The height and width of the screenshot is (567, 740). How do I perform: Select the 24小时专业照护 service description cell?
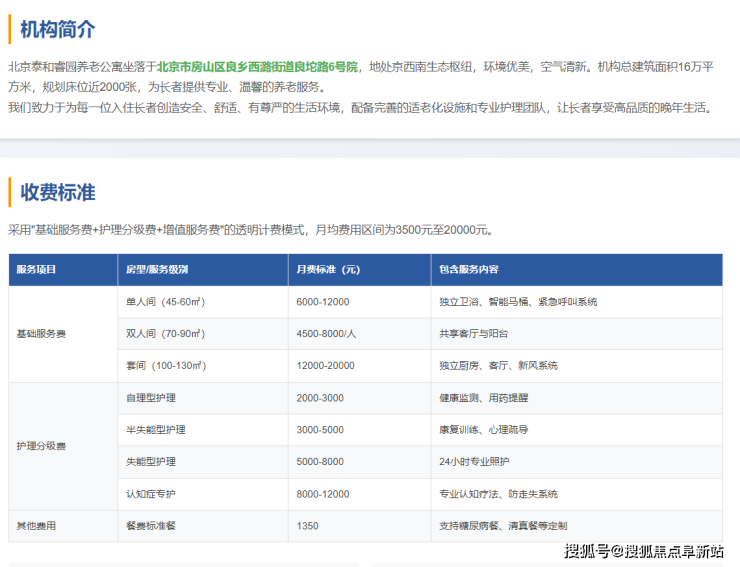(x=474, y=462)
